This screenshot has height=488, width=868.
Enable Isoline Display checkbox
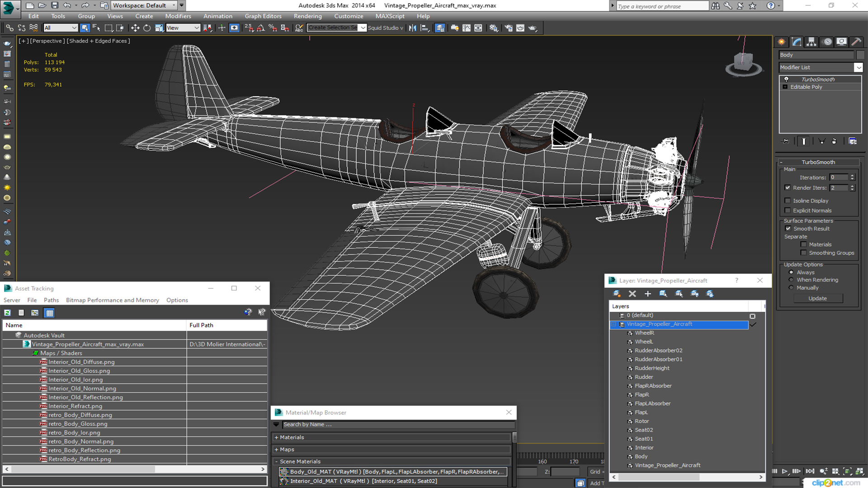788,201
